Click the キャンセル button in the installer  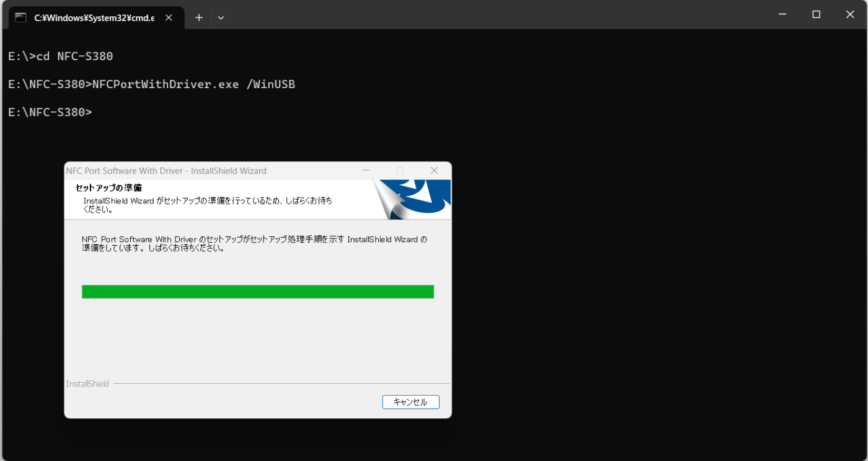point(410,402)
